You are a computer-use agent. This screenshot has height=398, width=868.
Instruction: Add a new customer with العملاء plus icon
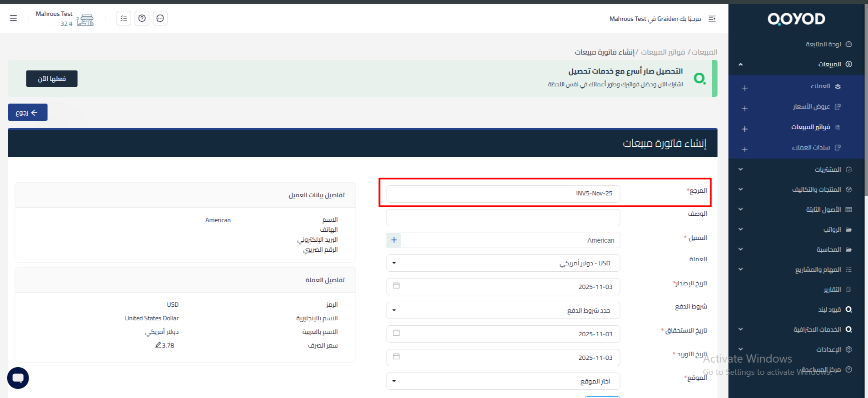[x=744, y=88]
